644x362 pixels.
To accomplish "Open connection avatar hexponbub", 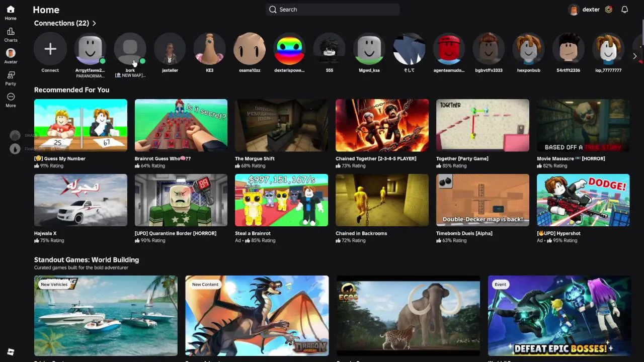I will (x=529, y=49).
